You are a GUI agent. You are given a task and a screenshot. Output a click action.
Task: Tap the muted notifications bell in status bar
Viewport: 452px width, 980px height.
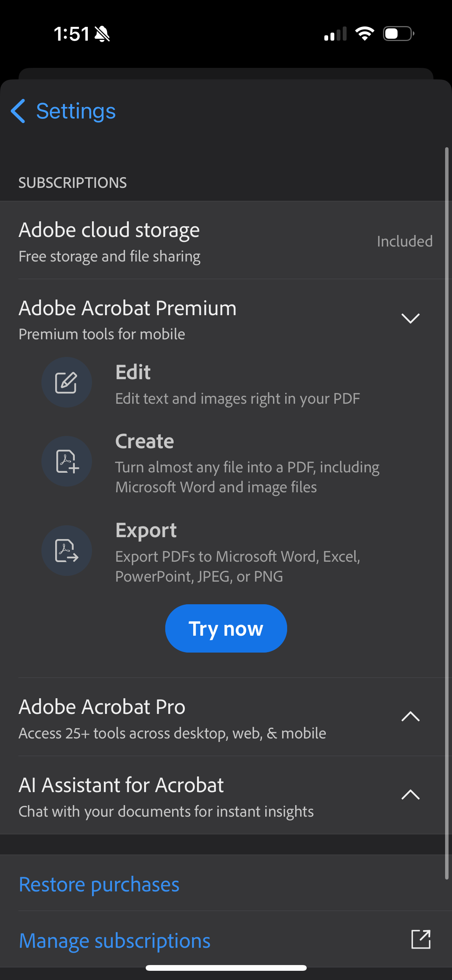coord(102,34)
